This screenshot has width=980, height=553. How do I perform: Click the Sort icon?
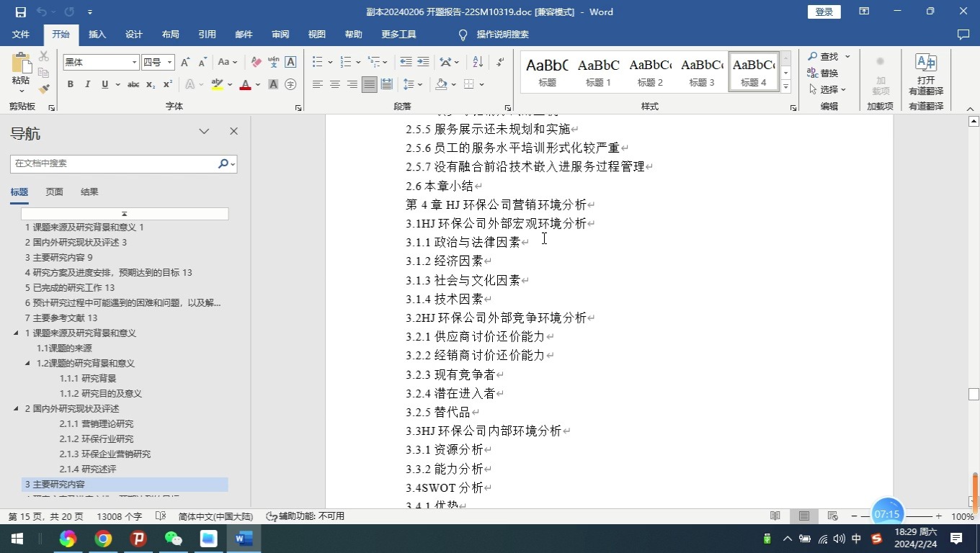click(478, 62)
